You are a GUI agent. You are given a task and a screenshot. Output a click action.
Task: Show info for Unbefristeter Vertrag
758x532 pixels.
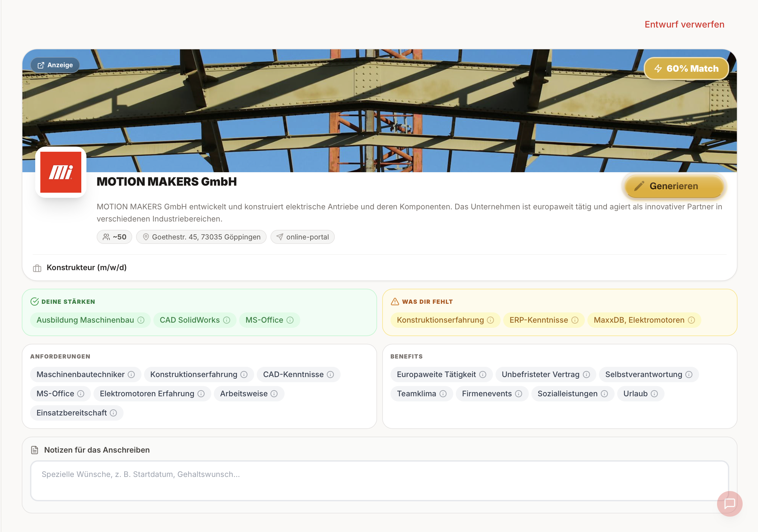pyautogui.click(x=586, y=374)
